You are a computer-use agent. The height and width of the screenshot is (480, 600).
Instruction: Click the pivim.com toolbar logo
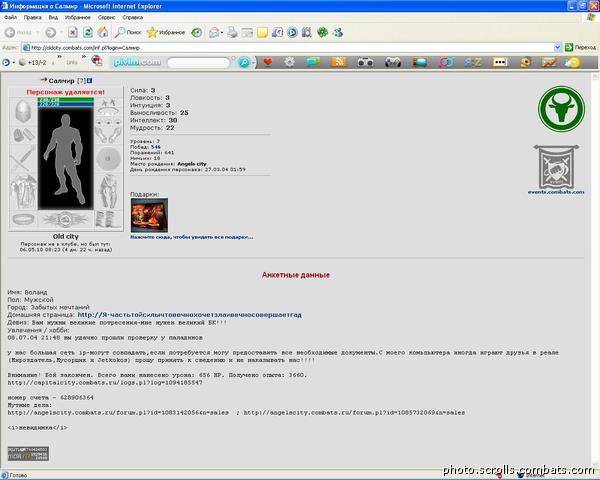(137, 62)
